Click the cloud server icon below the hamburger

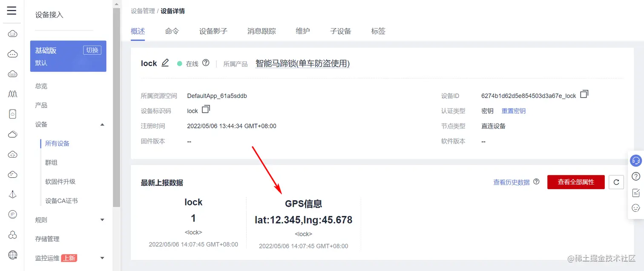[x=13, y=34]
